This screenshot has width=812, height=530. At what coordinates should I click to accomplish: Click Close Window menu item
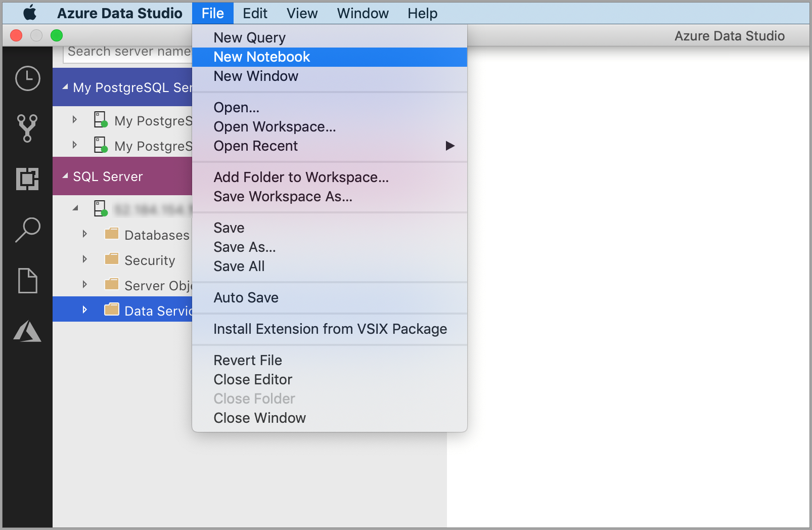(x=330, y=418)
